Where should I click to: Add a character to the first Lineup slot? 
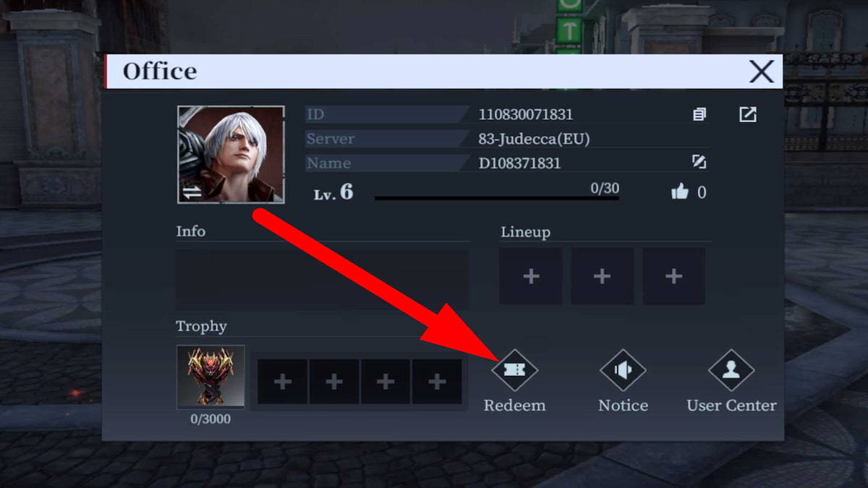531,276
